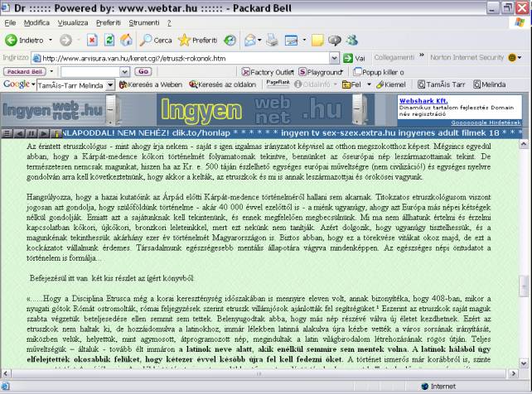Click the horizontal scrollbar right arrow

point(513,373)
